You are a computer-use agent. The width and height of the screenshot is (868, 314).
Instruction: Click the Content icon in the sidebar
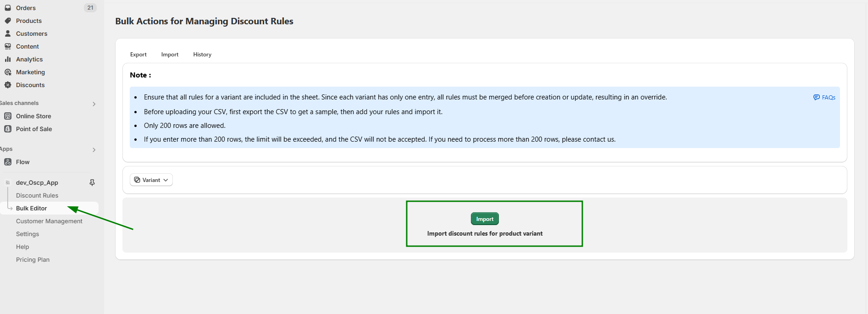(8, 46)
